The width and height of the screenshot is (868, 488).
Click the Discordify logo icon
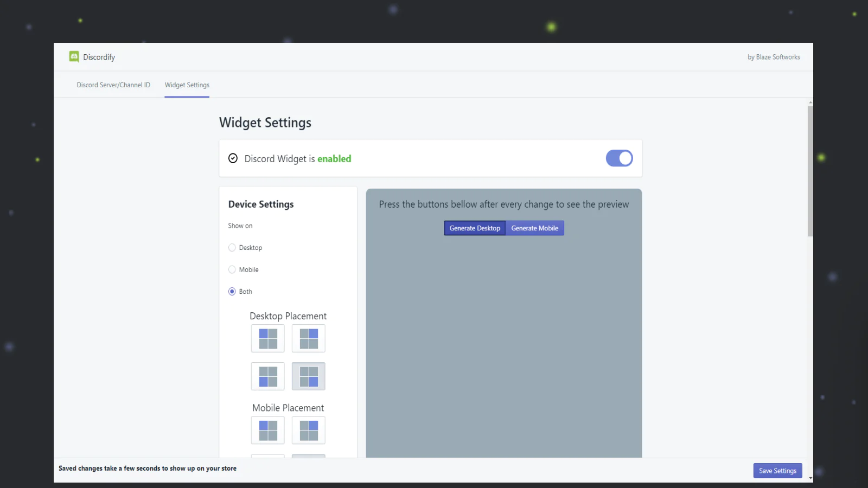tap(74, 56)
